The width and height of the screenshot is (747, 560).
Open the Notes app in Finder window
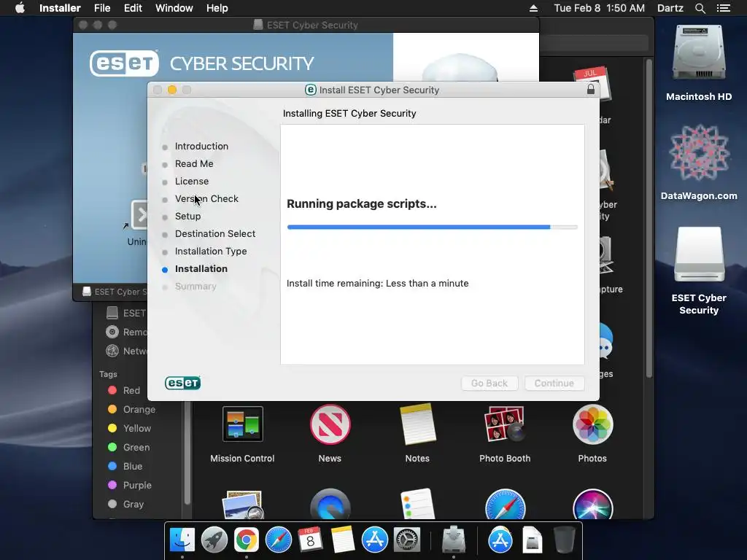pyautogui.click(x=417, y=424)
